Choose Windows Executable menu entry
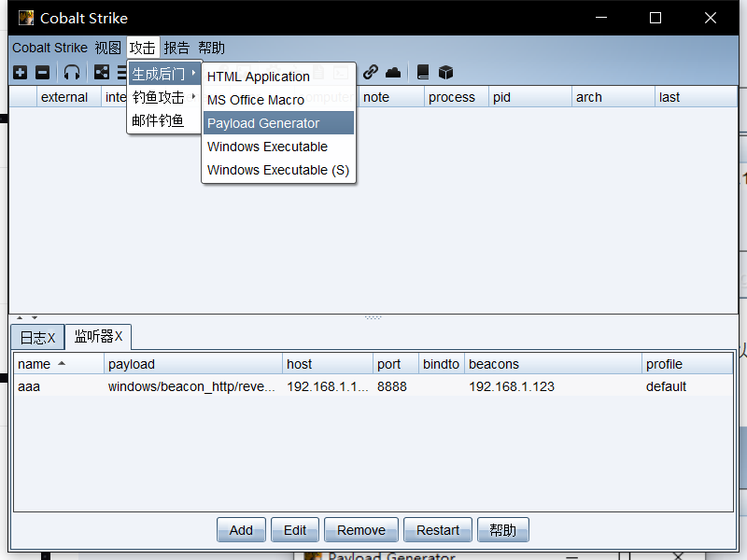 [278, 147]
